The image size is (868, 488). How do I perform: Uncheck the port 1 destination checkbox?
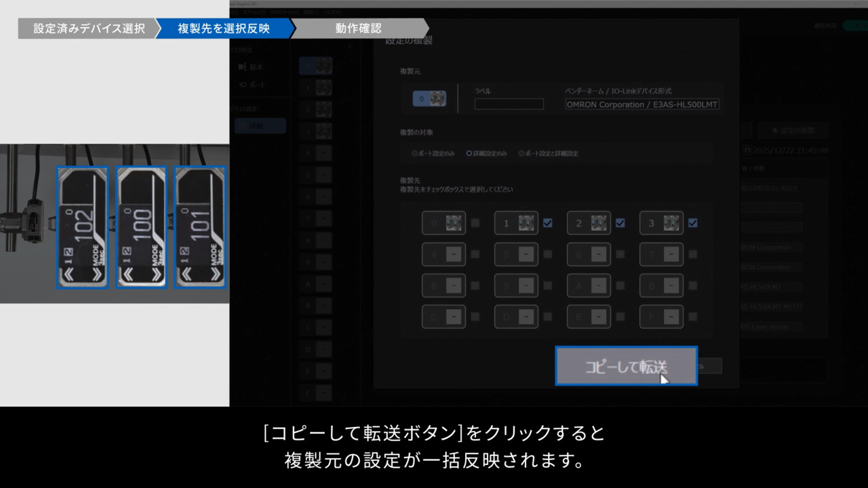click(547, 222)
